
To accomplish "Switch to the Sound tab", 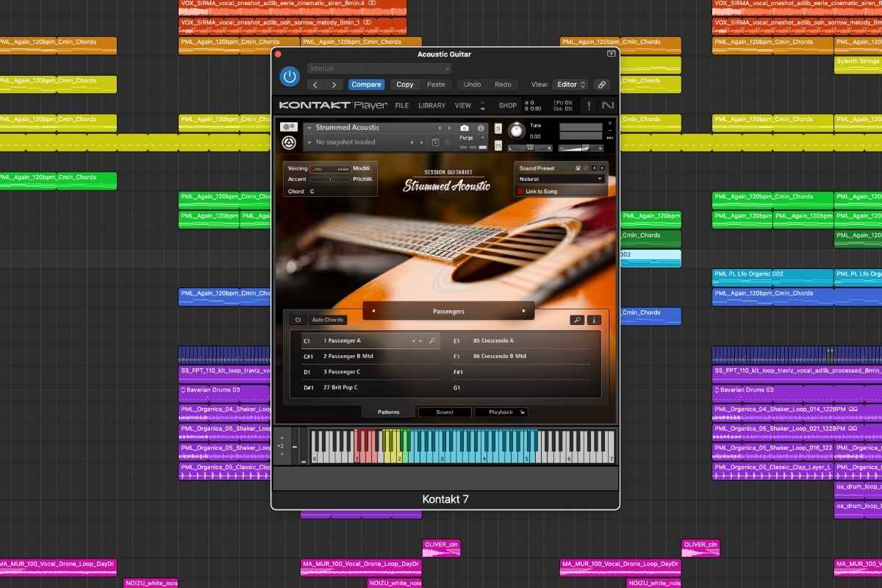I will pos(445,412).
